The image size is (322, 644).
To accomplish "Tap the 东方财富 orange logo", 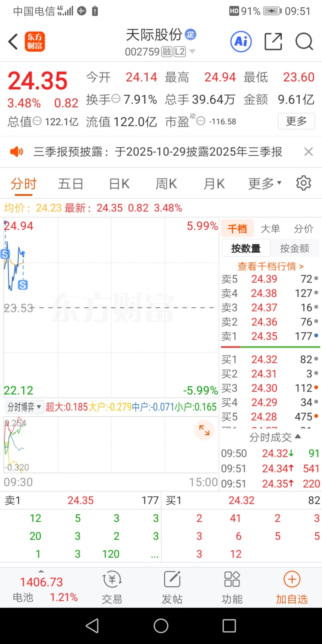I will 35,41.
